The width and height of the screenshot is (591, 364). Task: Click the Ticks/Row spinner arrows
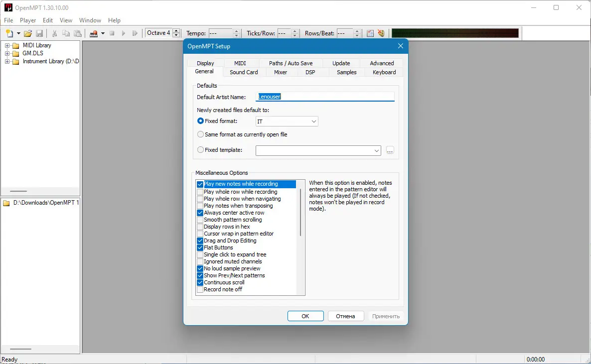295,33
